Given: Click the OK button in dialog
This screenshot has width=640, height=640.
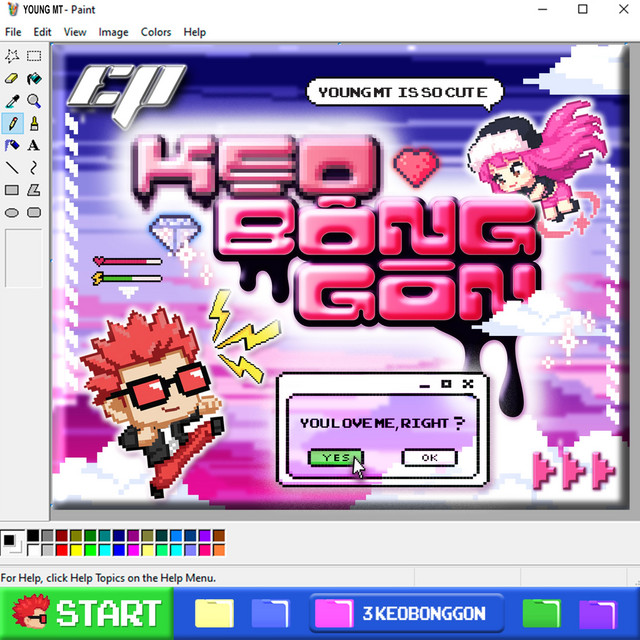Looking at the screenshot, I should pyautogui.click(x=429, y=458).
